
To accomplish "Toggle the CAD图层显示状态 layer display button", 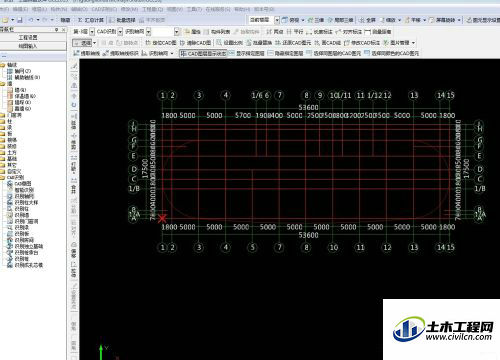I will point(203,53).
